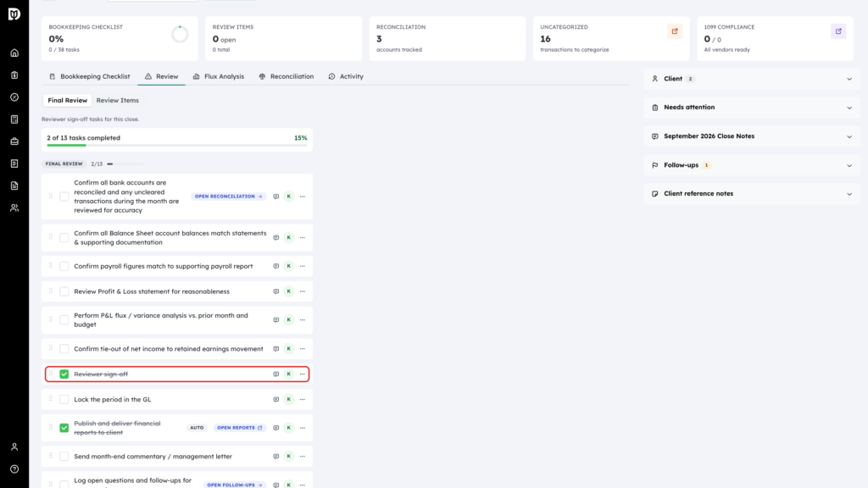Open comments on tie-out of net income task
Viewport: 868px width, 488px height.
tap(275, 349)
